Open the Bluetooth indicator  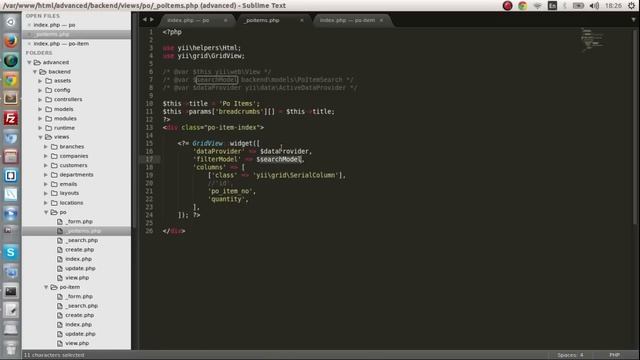(x=565, y=6)
